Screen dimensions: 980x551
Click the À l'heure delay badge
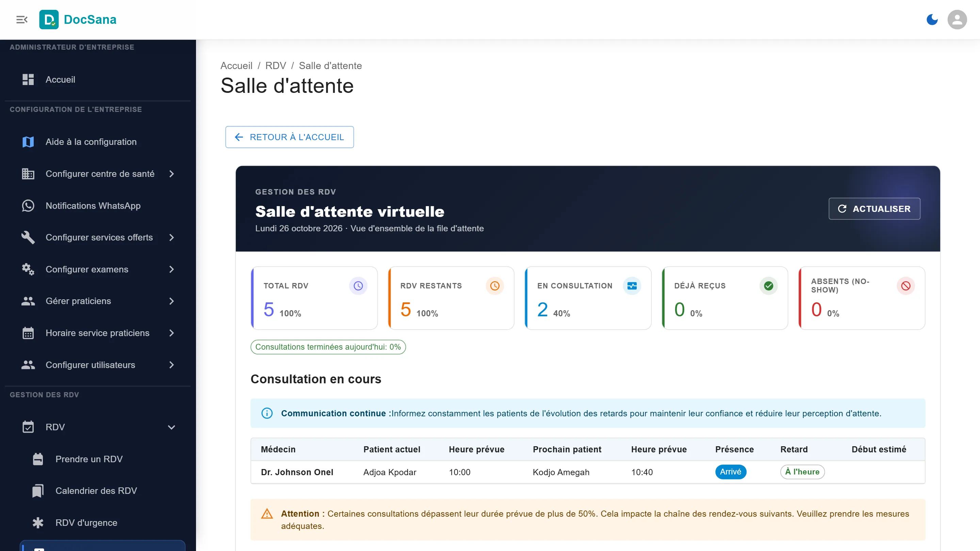pyautogui.click(x=802, y=472)
